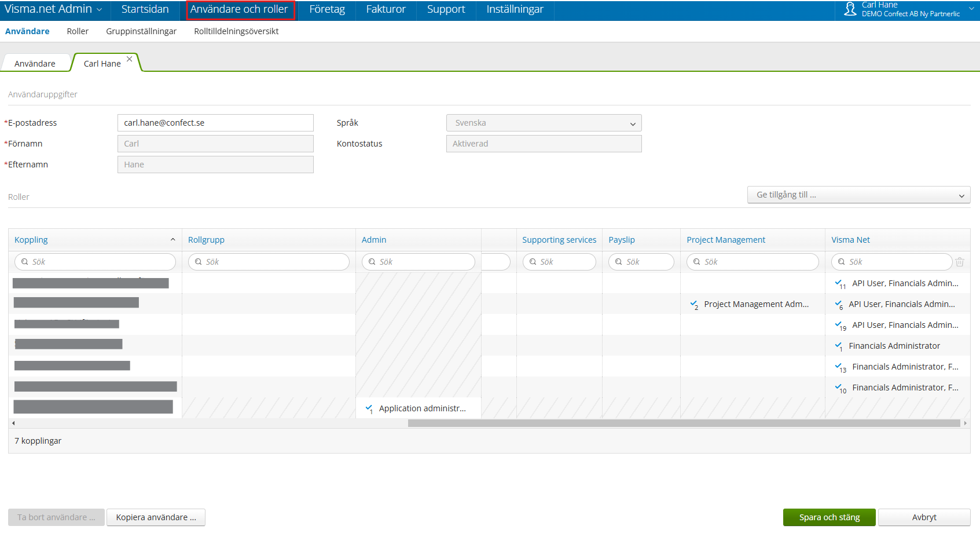Screen dimensions: 980x548
Task: Click the E-postadress input field
Action: (215, 123)
